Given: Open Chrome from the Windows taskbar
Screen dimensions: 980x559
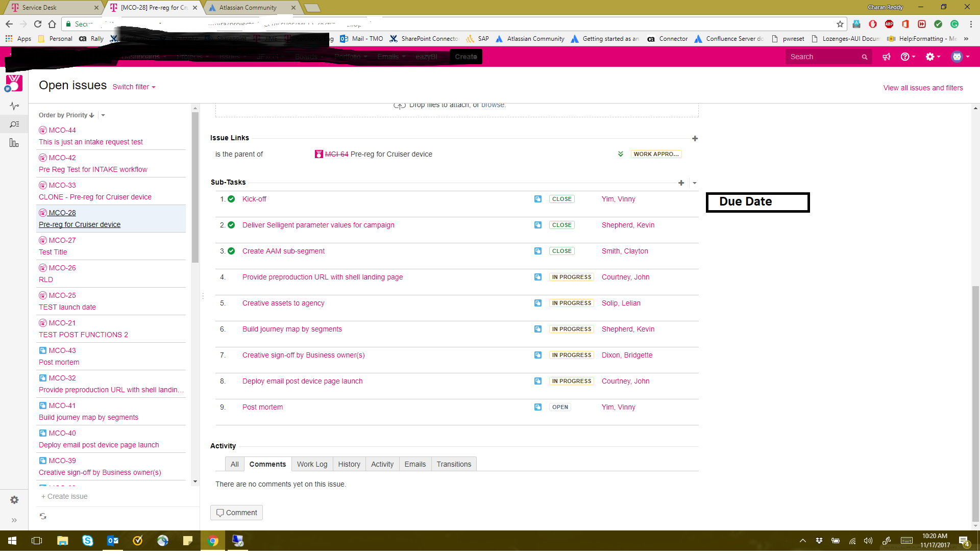Looking at the screenshot, I should 213,541.
